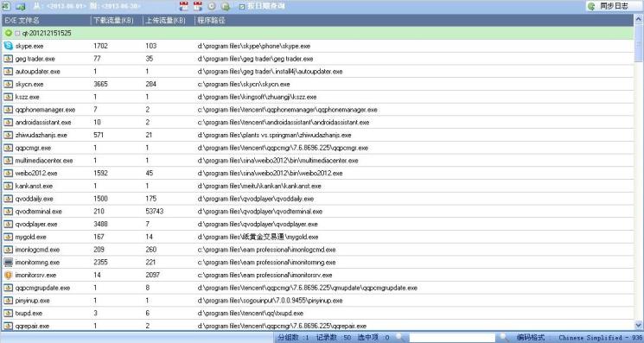
Task: Toggle the 按日期查询 checkbox
Action: click(242, 6)
